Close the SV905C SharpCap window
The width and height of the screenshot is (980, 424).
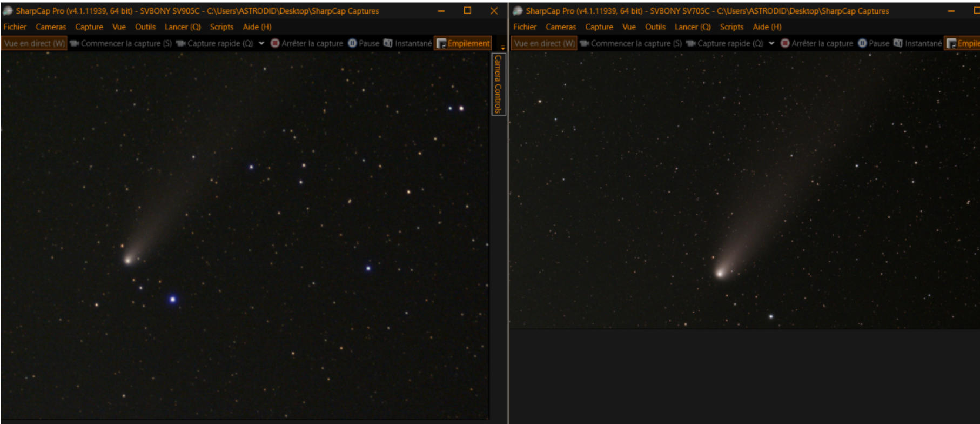tap(494, 10)
